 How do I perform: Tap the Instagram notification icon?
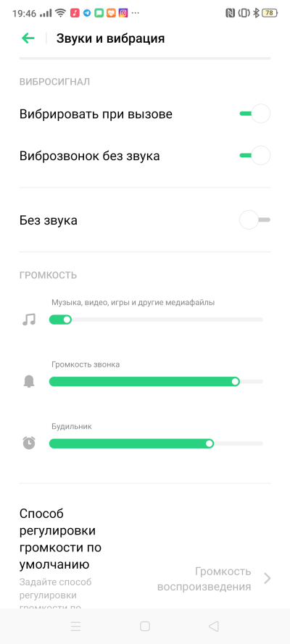point(123,13)
